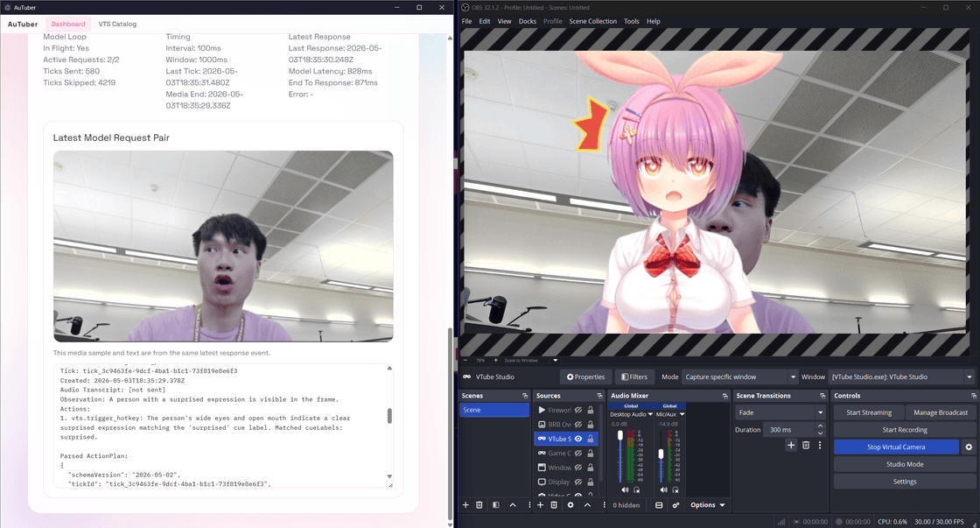The image size is (980, 528).
Task: Delete the selected source with trash icon
Action: [554, 505]
